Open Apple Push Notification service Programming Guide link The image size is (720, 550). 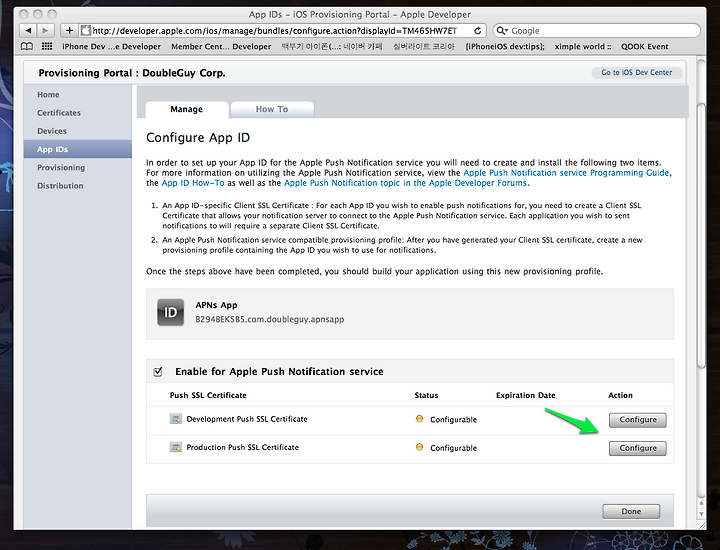(567, 173)
